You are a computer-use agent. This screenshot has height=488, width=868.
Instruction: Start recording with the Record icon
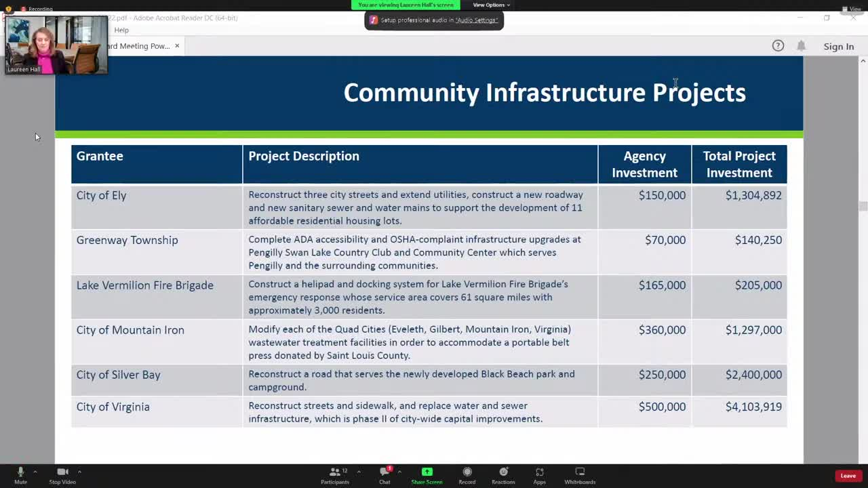click(467, 472)
